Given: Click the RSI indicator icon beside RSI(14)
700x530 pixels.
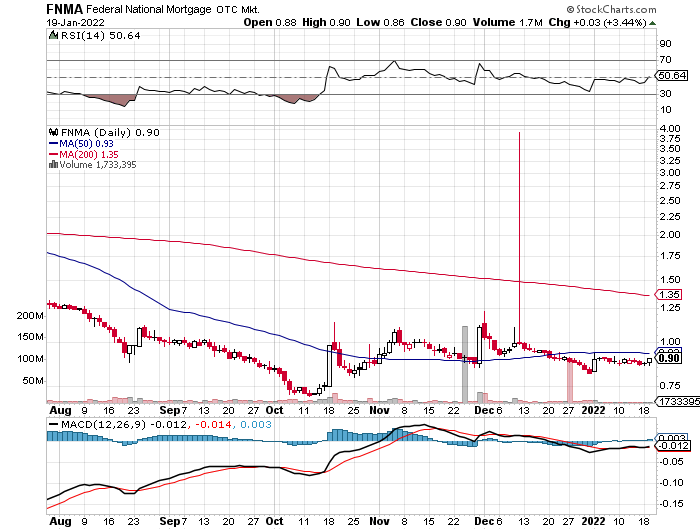Looking at the screenshot, I should [53, 35].
